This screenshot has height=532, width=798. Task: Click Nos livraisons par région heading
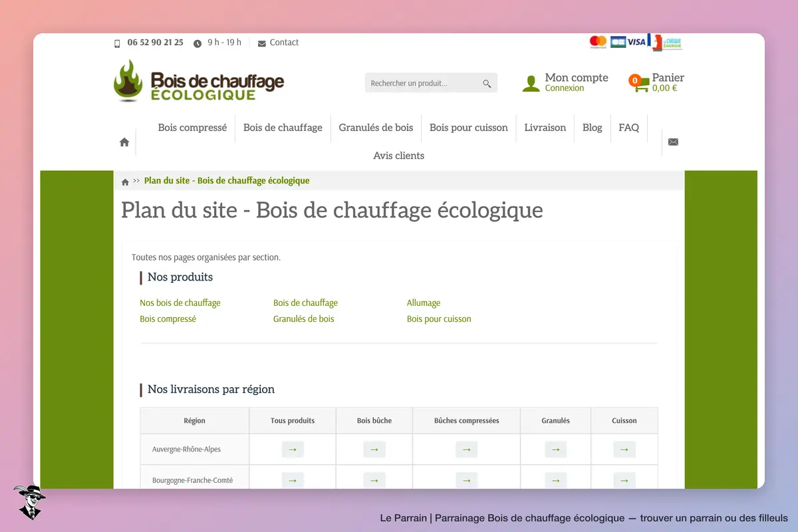211,390
